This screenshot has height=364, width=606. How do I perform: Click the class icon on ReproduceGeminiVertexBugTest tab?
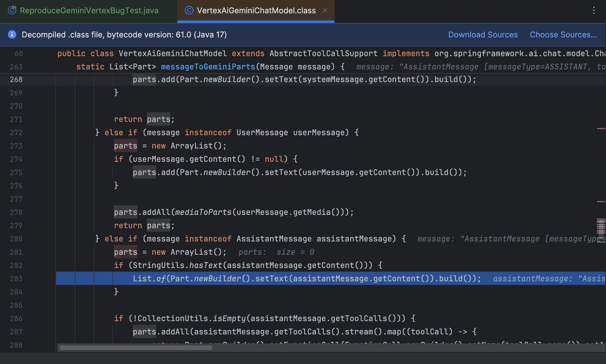pyautogui.click(x=12, y=11)
